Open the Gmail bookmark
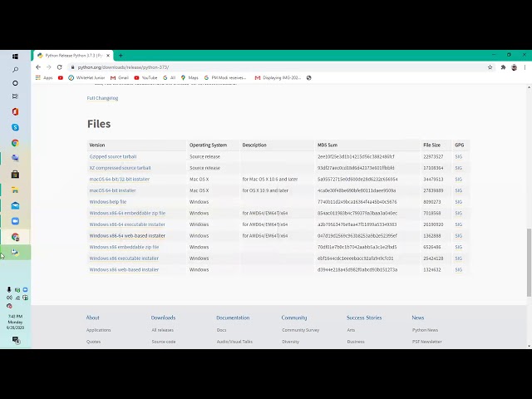Image resolution: width=532 pixels, height=399 pixels. tap(120, 77)
